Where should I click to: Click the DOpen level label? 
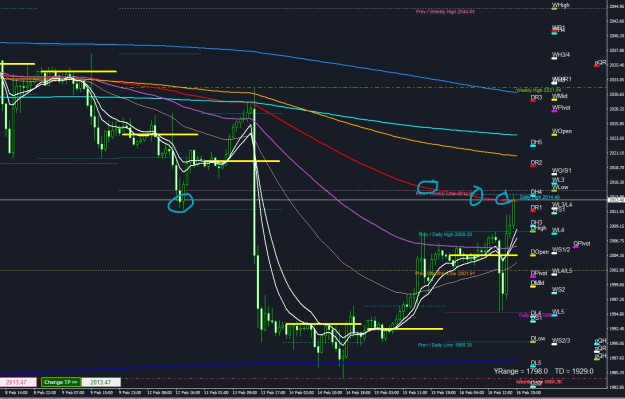tap(539, 252)
